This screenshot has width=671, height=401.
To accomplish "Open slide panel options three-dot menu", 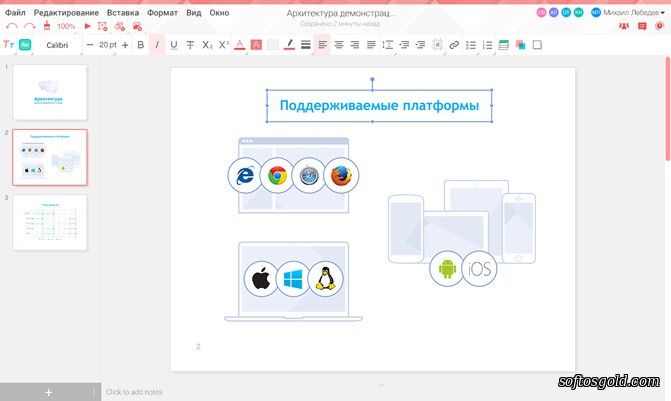I will point(94,392).
